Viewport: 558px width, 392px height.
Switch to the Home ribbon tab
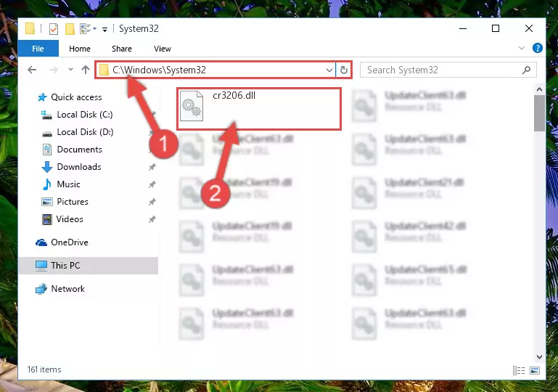pos(80,49)
